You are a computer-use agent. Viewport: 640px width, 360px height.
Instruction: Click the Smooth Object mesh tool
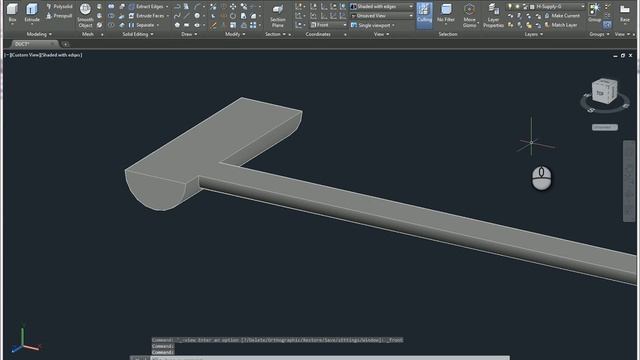click(x=85, y=16)
